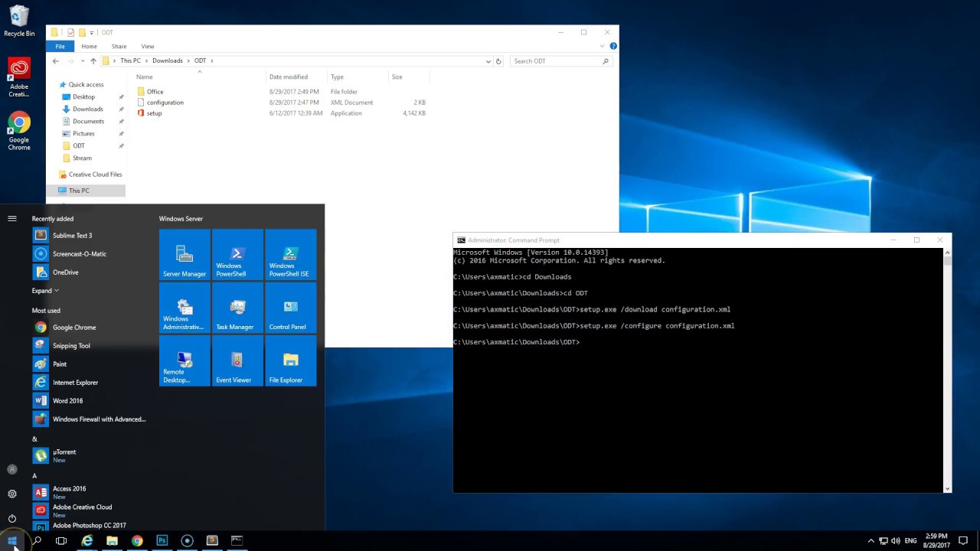The image size is (980, 551).
Task: Launch the Windows PowerShell tile
Action: click(237, 255)
